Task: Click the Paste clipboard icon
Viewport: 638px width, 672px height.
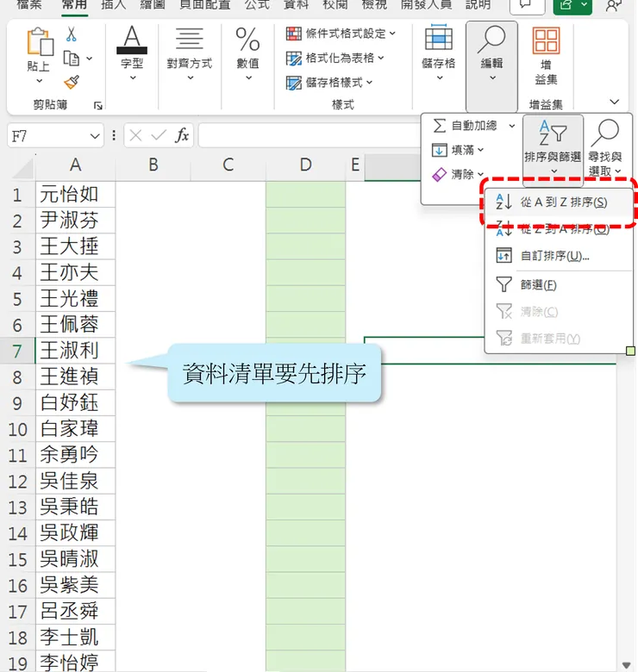Action: pos(41,41)
